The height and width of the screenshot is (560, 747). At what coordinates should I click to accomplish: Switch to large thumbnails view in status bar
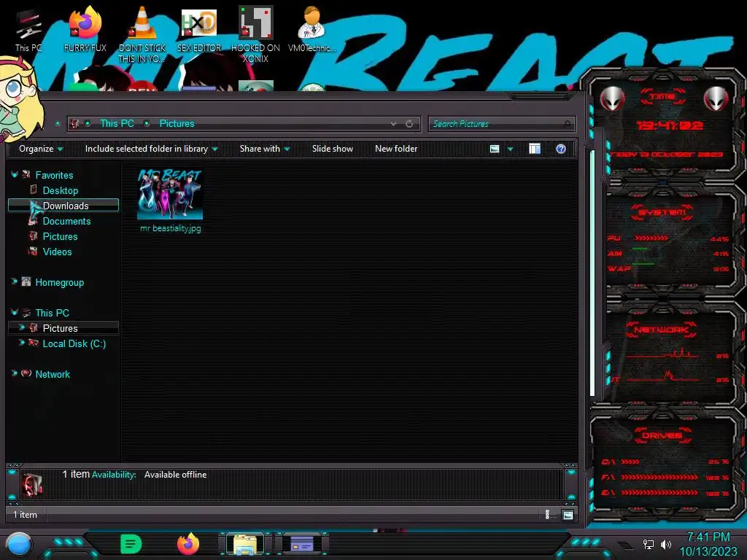568,515
